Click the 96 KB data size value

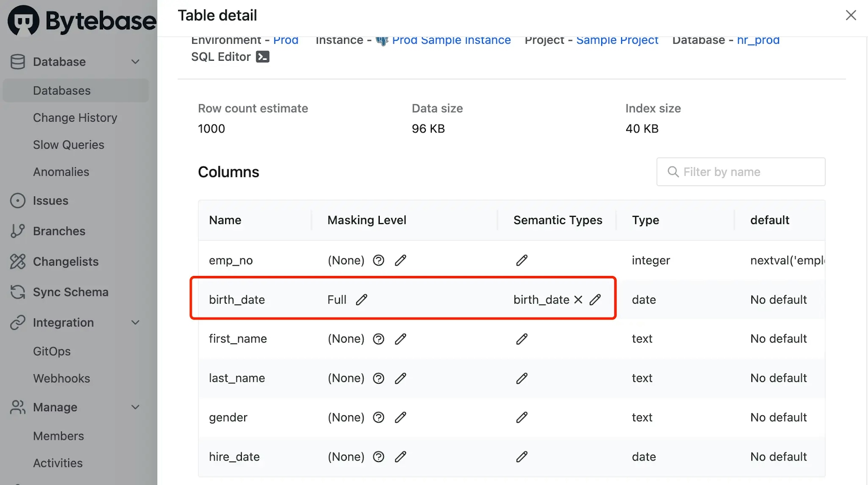[x=428, y=129]
